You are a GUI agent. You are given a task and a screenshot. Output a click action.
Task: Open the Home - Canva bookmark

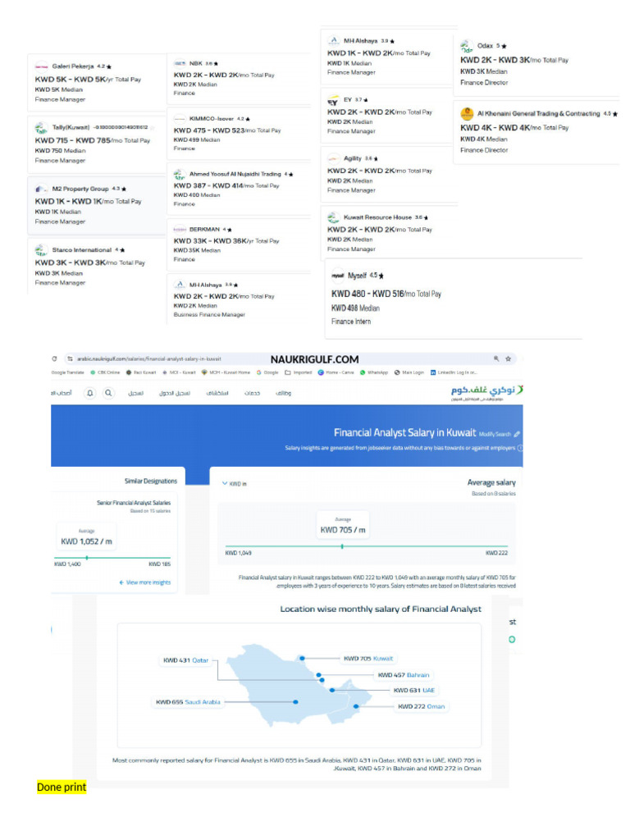pos(336,372)
